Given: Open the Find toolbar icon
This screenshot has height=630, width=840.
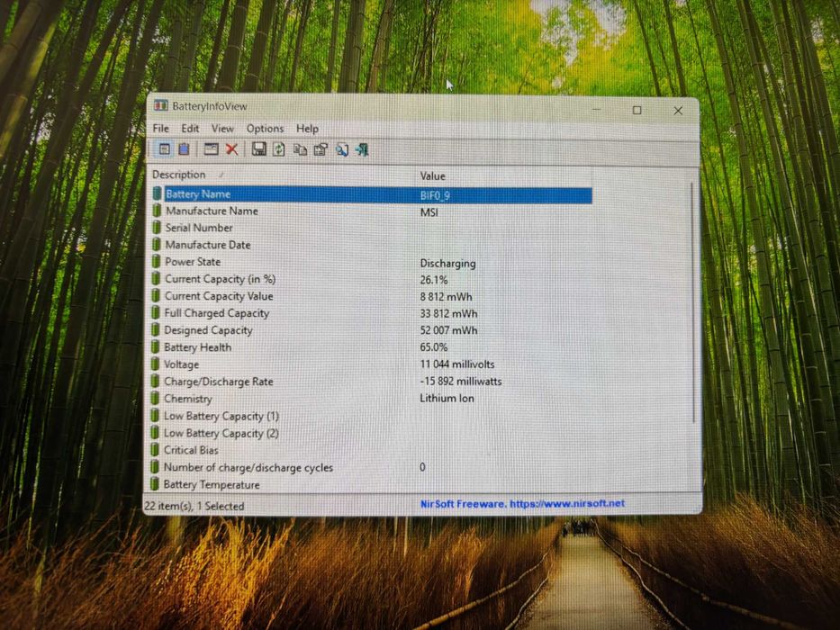Looking at the screenshot, I should tap(342, 149).
